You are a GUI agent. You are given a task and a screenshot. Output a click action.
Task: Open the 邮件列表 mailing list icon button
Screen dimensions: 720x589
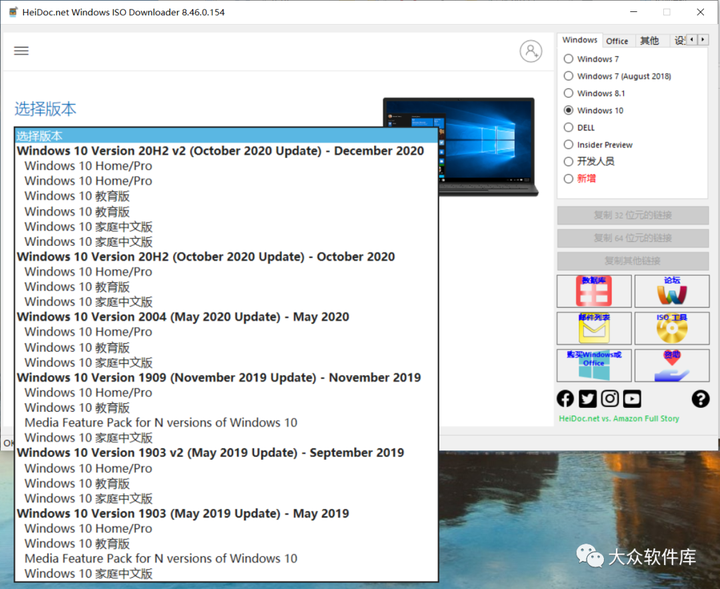click(594, 328)
